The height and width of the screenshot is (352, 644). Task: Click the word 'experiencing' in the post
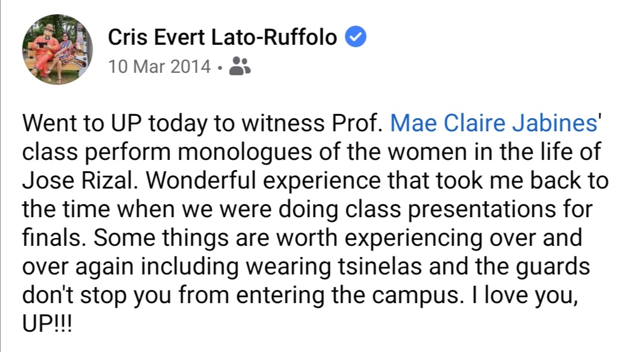coord(414,238)
